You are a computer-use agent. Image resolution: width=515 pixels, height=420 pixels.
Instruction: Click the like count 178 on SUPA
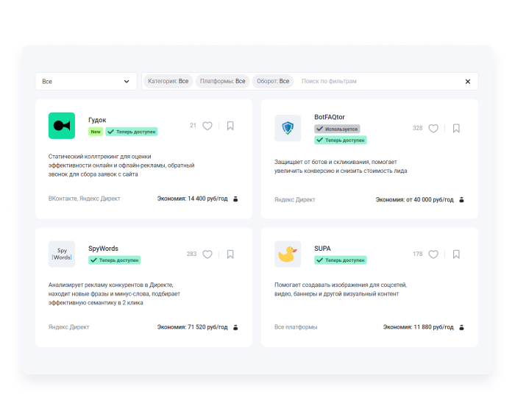417,254
